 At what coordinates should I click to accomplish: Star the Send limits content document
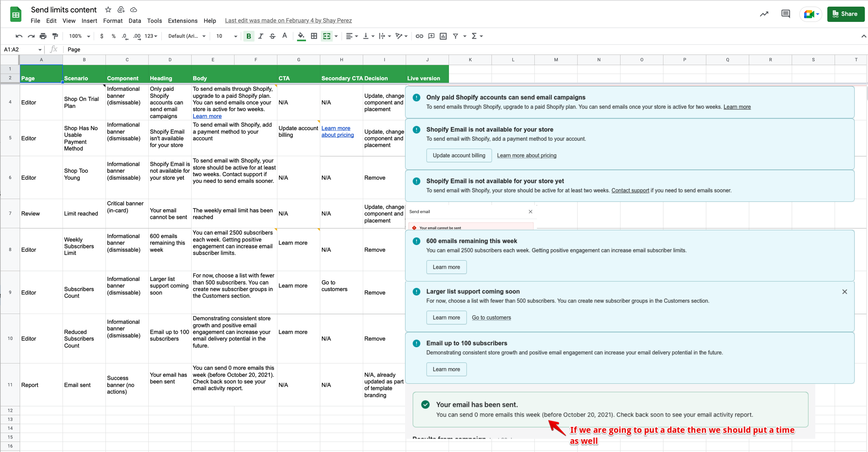108,10
